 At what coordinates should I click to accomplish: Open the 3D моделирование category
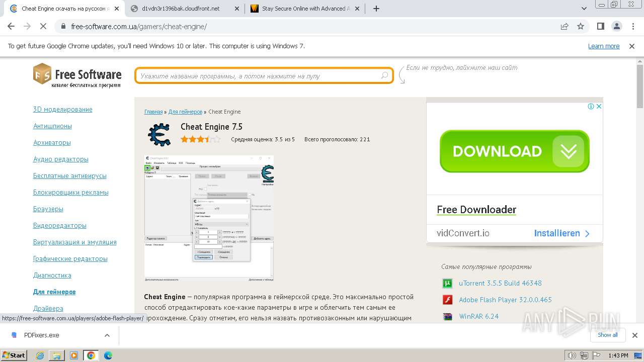(x=63, y=109)
